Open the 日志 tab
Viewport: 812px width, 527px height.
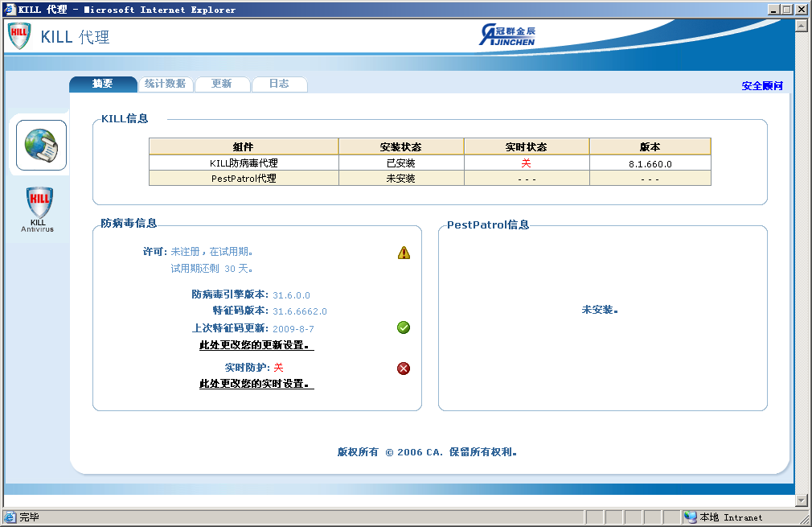pyautogui.click(x=279, y=84)
